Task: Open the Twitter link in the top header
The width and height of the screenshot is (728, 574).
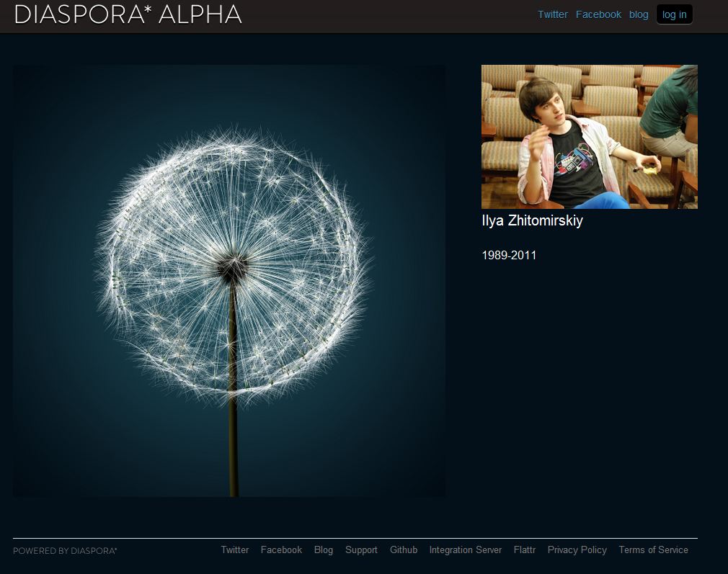Action: [552, 14]
